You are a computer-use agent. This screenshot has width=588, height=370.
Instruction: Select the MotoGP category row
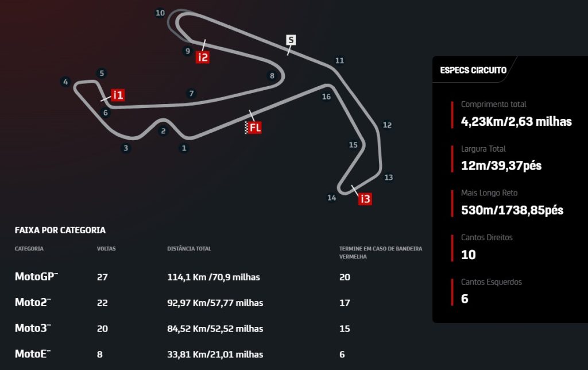coord(219,277)
